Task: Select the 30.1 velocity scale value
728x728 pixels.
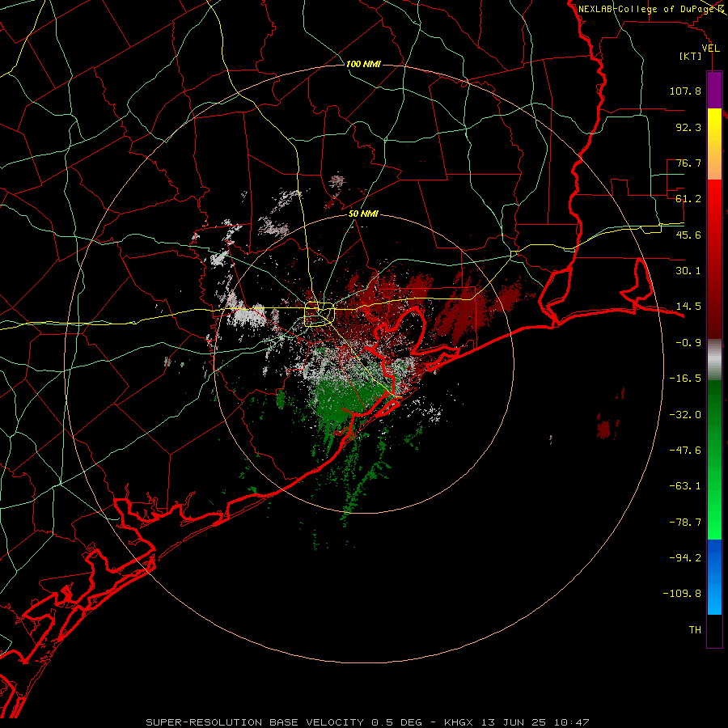Action: click(688, 271)
